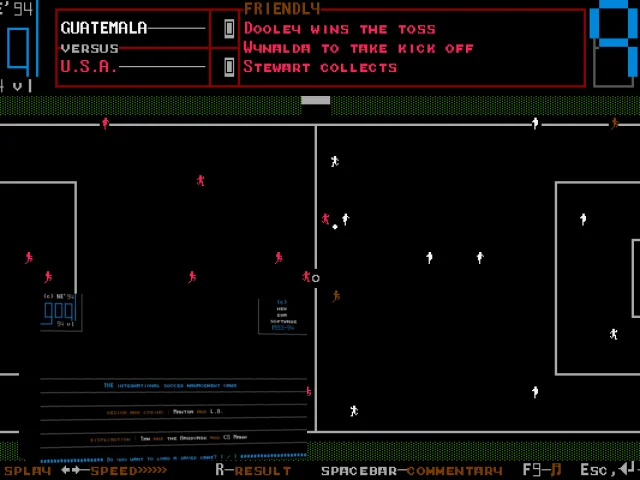Click the orange linesman on the top touchline

(614, 123)
